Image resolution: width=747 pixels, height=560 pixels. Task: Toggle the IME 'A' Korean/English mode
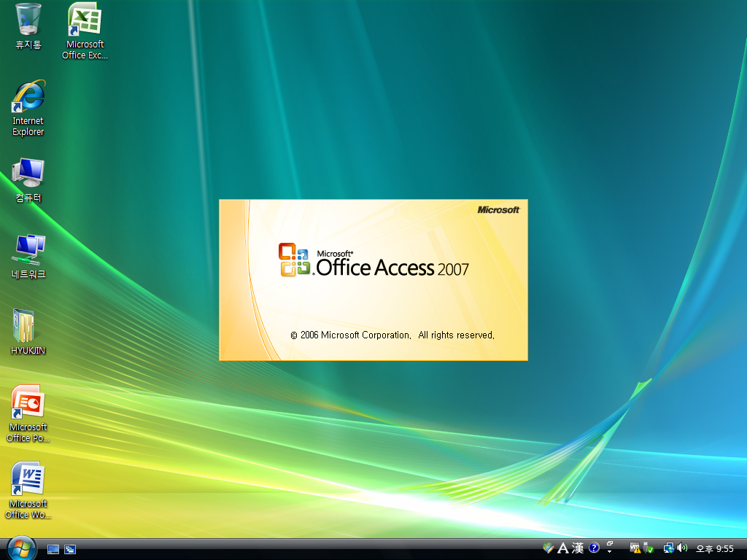click(x=563, y=548)
